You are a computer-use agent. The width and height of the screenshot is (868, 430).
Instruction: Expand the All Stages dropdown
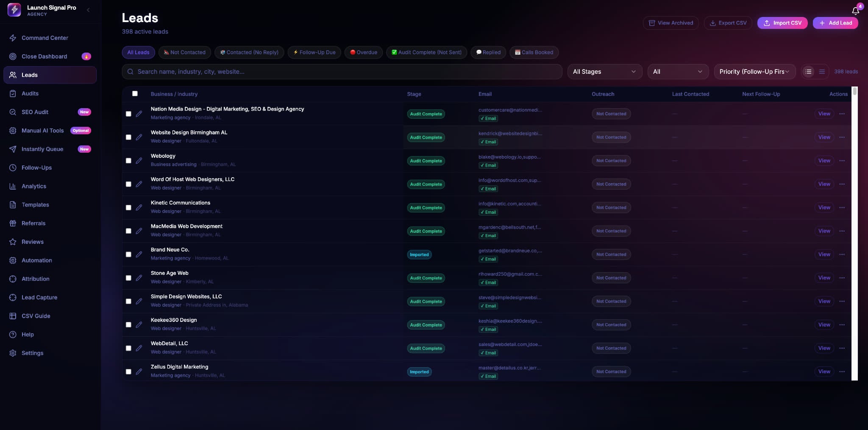(x=605, y=72)
